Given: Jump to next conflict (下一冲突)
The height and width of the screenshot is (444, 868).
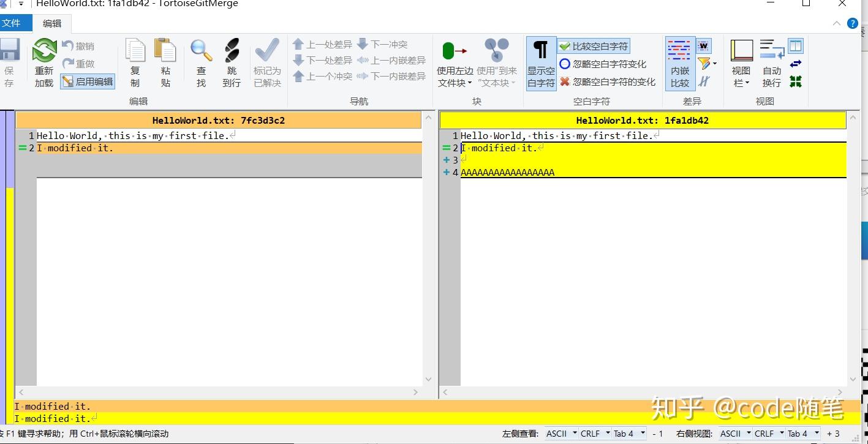Looking at the screenshot, I should click(382, 44).
